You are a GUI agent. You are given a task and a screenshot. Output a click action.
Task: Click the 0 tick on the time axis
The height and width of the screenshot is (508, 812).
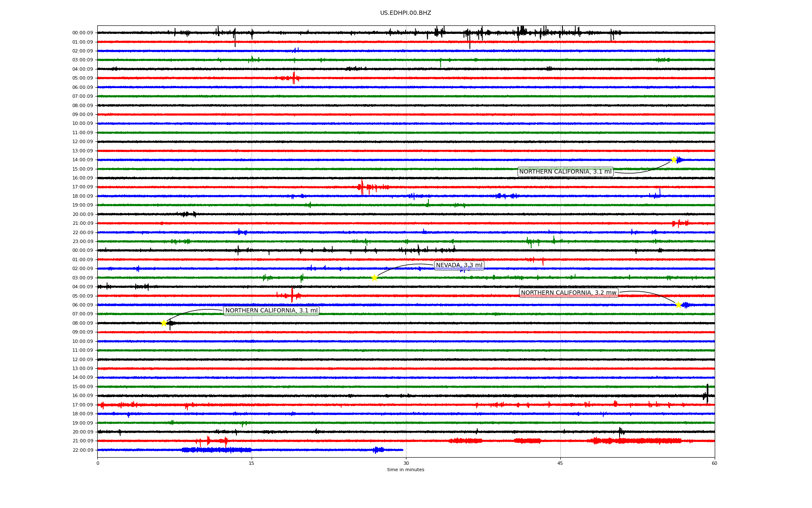pyautogui.click(x=98, y=464)
